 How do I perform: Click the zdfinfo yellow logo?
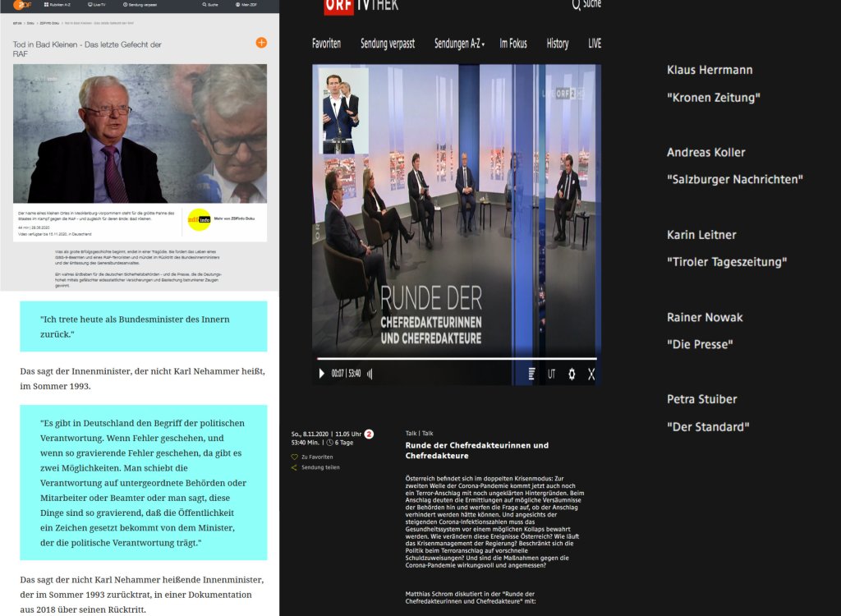200,218
